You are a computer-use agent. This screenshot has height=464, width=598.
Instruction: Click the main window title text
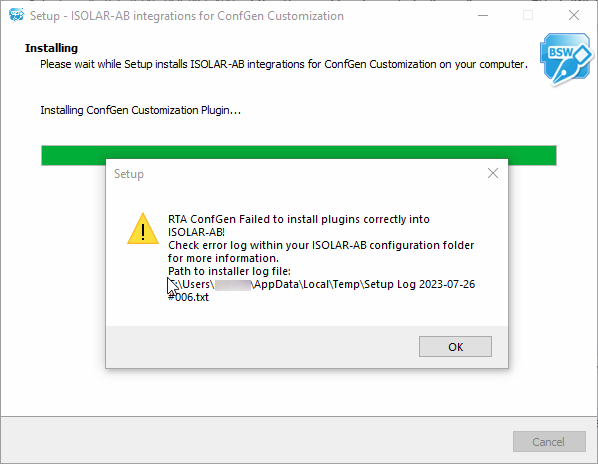click(187, 16)
